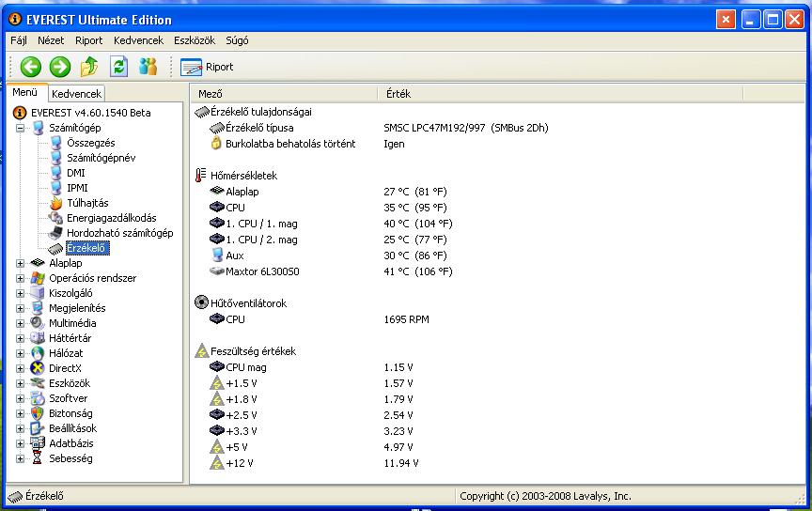Click the Energiagazdálkodás power icon
Screen dimensions: 812x511
(56, 218)
